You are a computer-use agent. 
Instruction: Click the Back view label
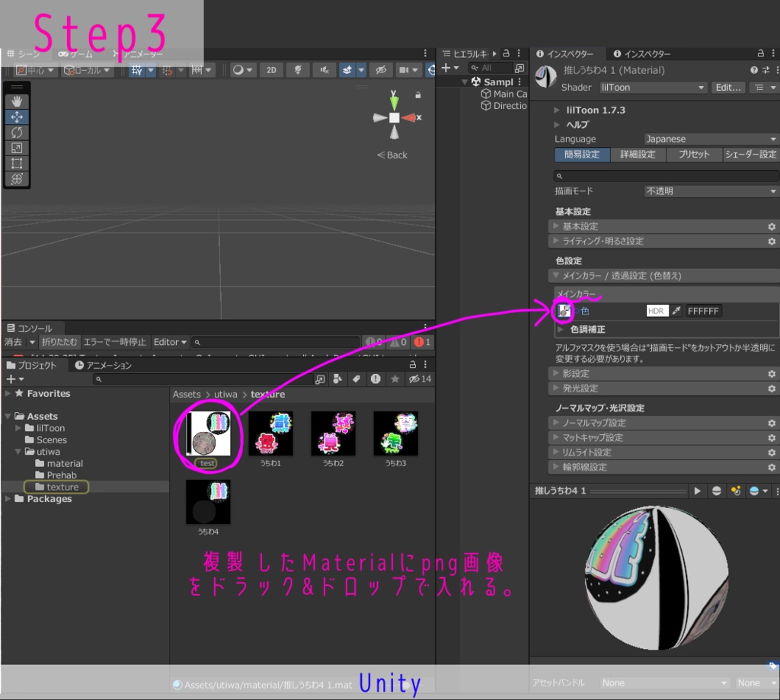pyautogui.click(x=392, y=155)
